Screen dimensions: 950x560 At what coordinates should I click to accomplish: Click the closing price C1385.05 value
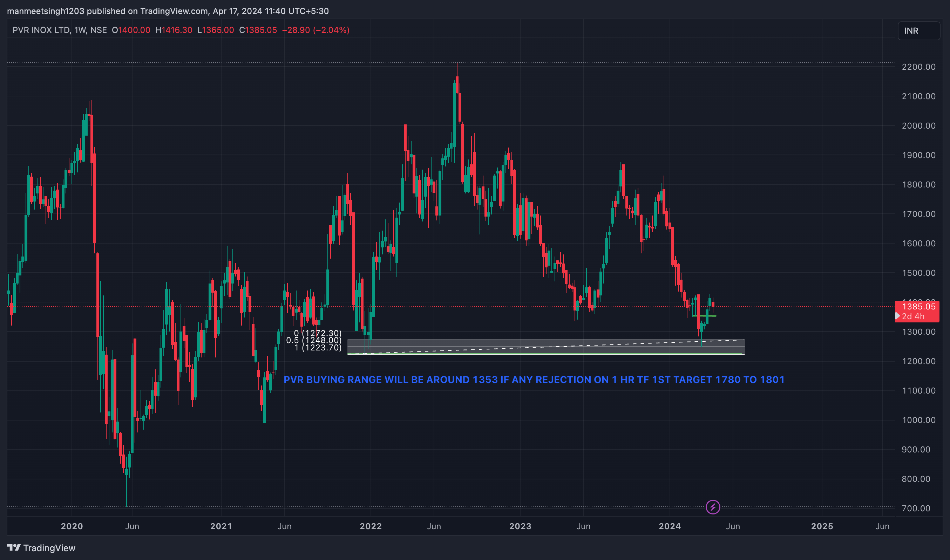click(x=258, y=30)
